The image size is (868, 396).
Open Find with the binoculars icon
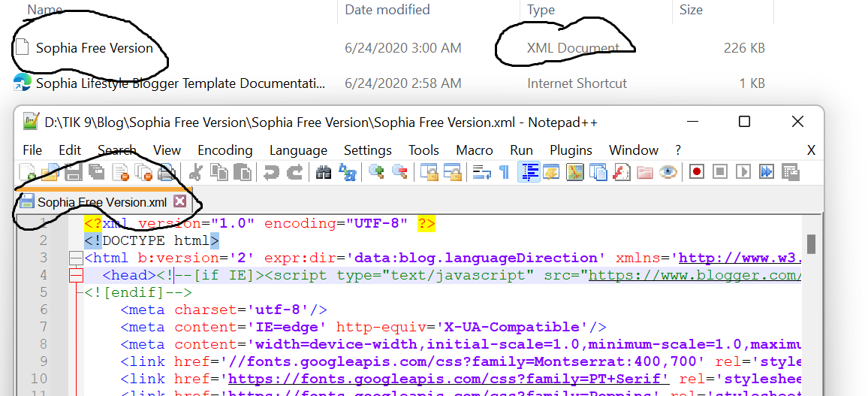(x=324, y=172)
